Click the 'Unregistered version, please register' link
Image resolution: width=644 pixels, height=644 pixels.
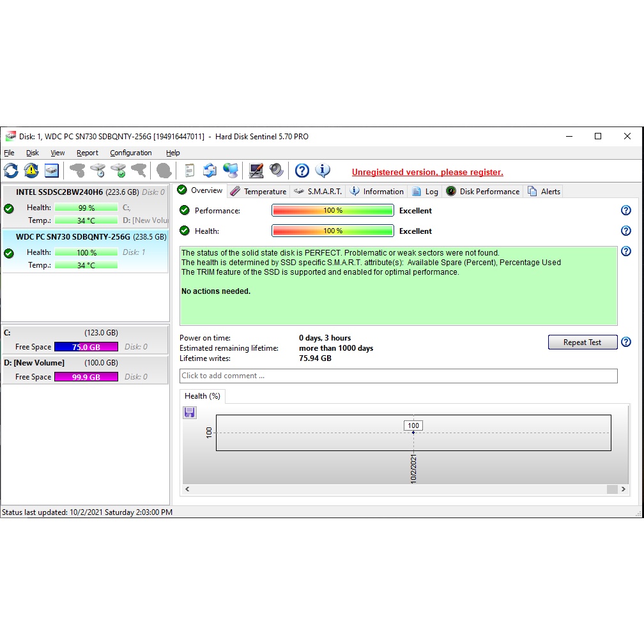427,172
